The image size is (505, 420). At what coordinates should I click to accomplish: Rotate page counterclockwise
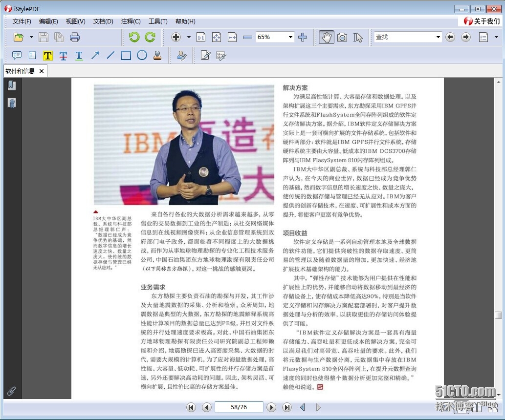(x=134, y=37)
